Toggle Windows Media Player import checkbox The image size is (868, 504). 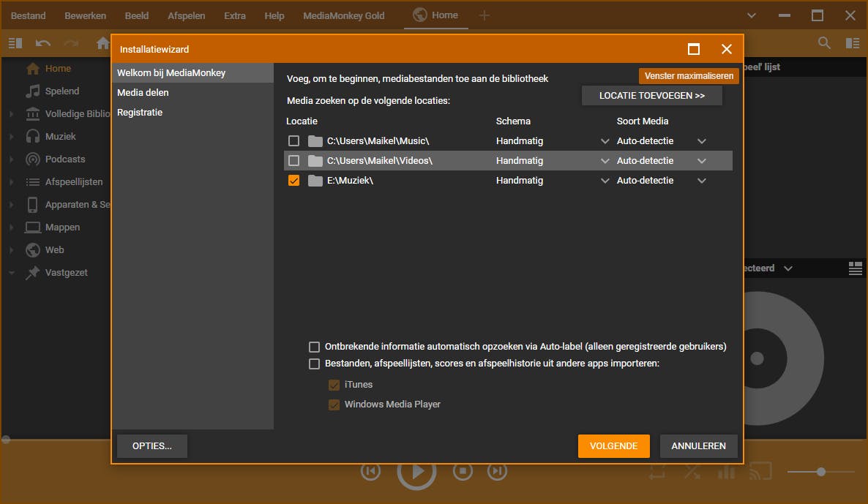point(334,405)
